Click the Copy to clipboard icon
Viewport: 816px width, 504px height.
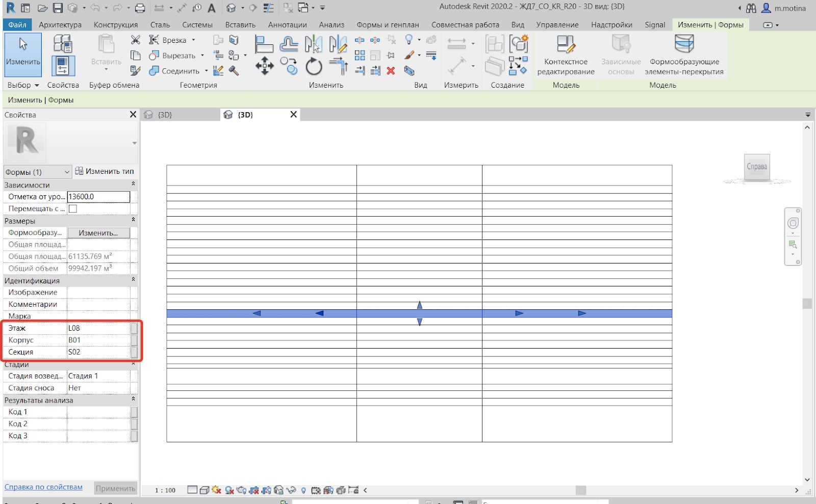tap(135, 55)
